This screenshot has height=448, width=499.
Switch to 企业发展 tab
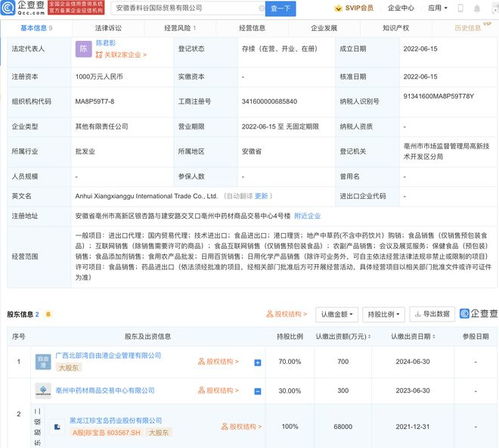[324, 28]
